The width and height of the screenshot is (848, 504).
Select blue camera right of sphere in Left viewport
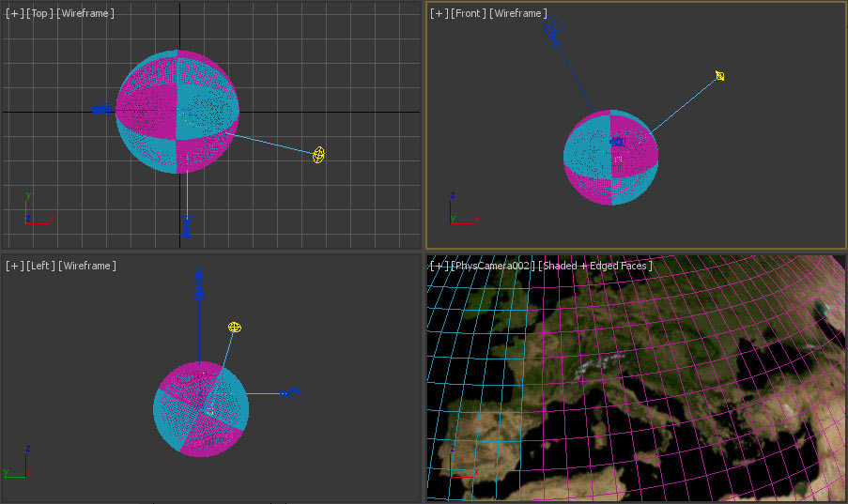click(x=293, y=392)
